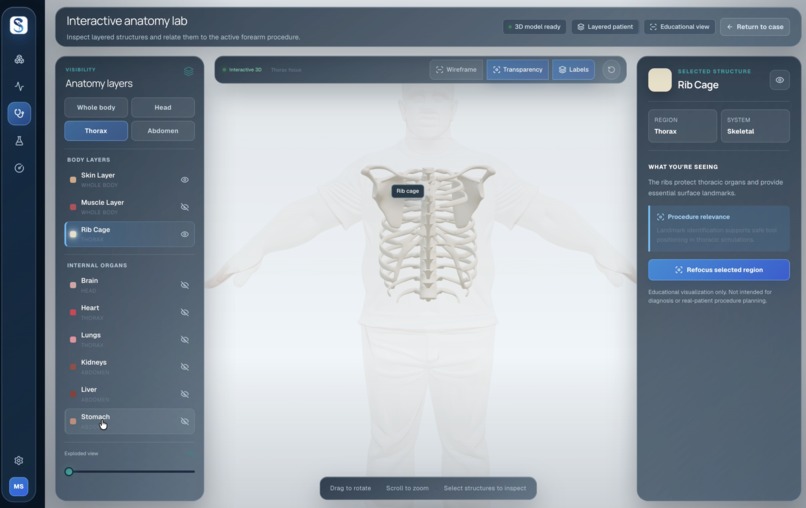
Task: Select the Lungs organ row
Action: pyautogui.click(x=130, y=340)
